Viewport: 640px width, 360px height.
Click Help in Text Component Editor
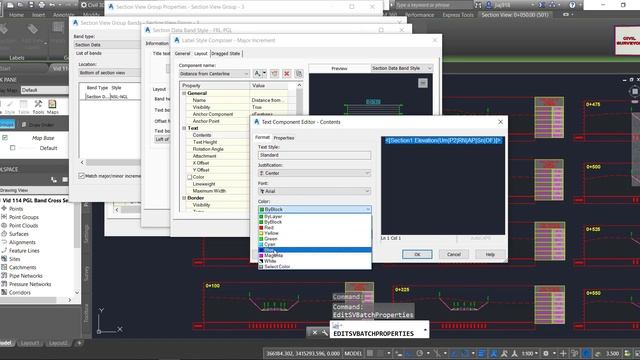point(490,254)
